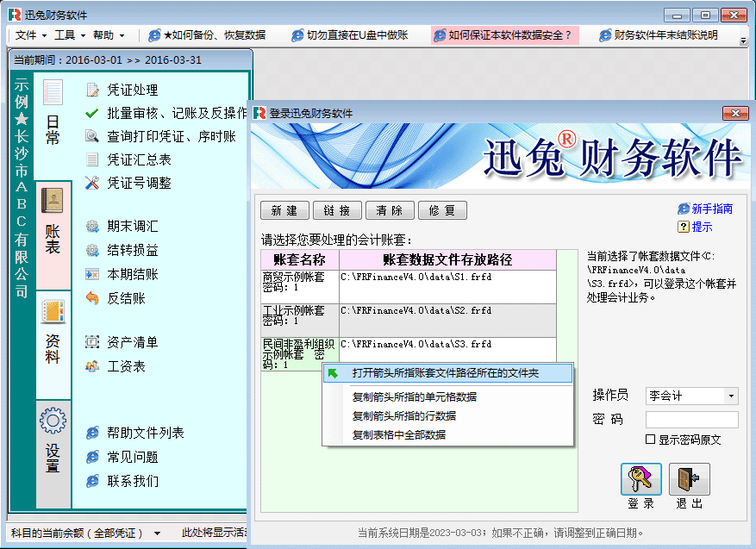Open the 文件 menu

coord(31,35)
